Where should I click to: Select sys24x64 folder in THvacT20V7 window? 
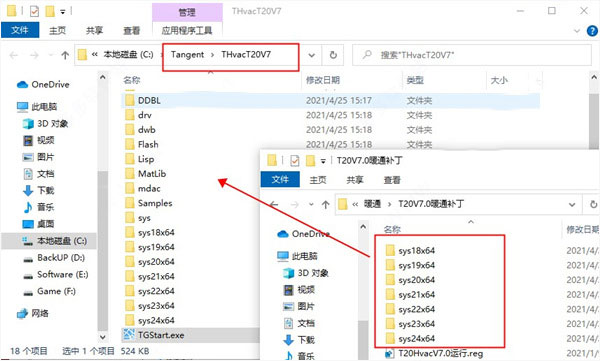150,320
